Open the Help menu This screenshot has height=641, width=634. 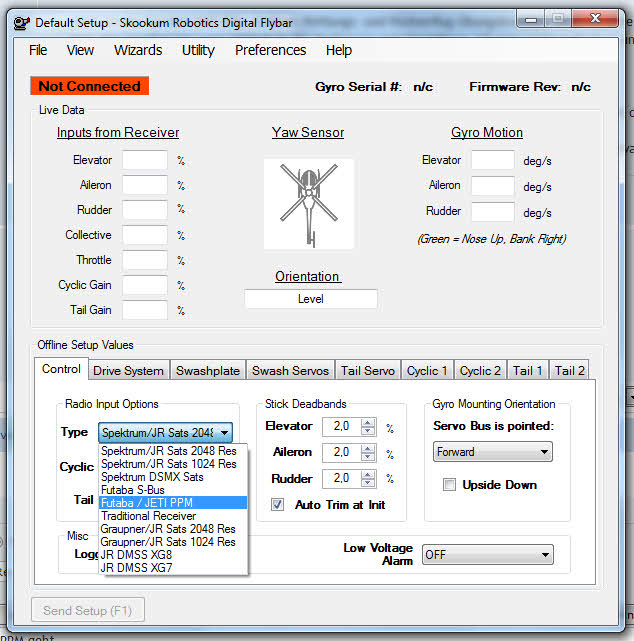pyautogui.click(x=338, y=50)
